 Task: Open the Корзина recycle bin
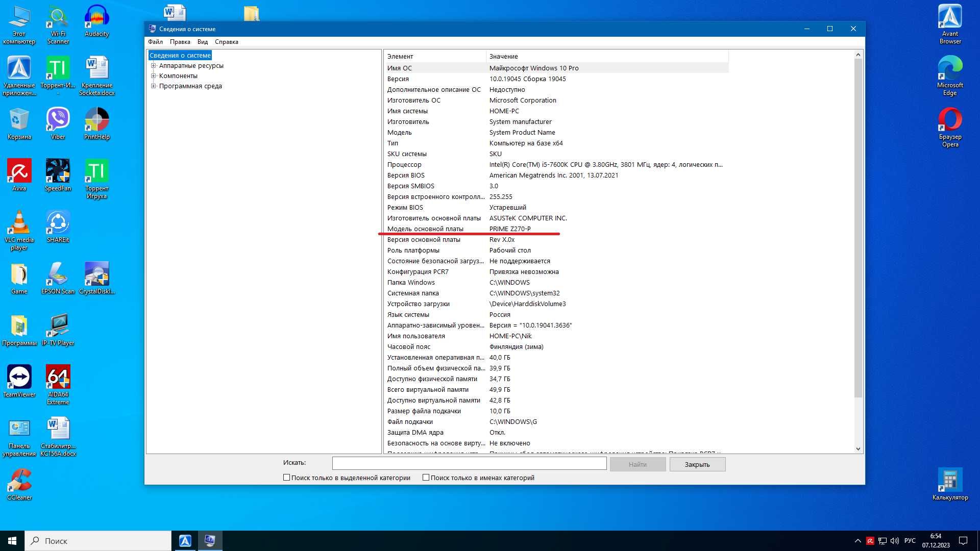(x=19, y=123)
